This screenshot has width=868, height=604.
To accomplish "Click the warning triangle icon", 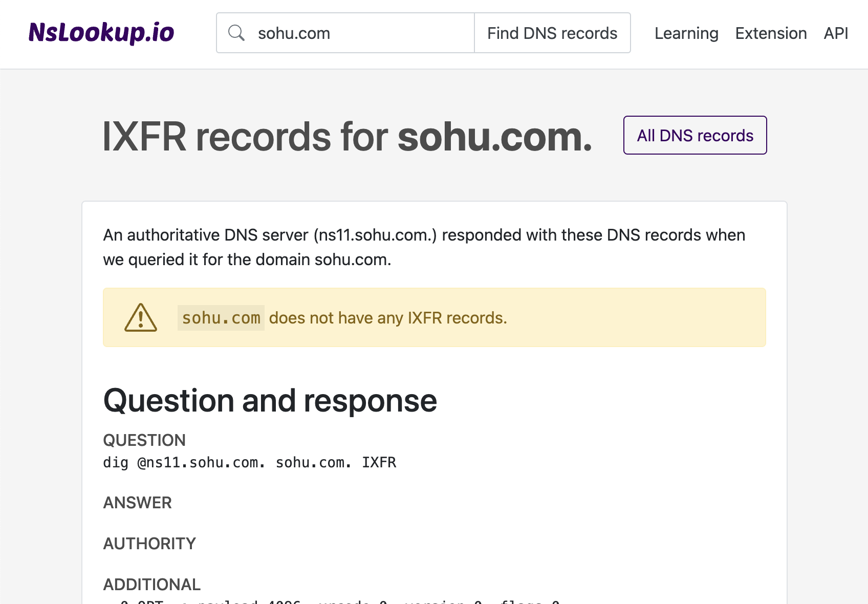I will 140,317.
